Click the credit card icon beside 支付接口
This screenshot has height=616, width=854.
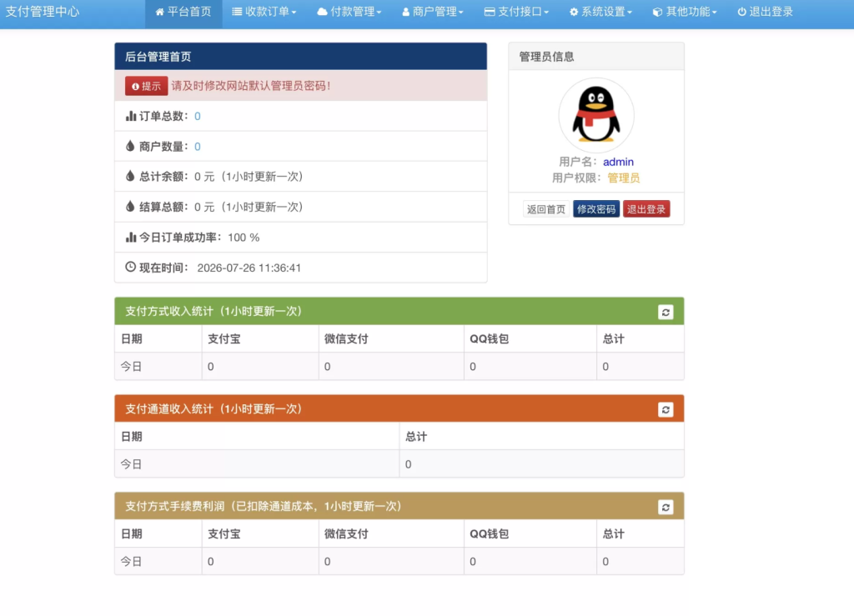pyautogui.click(x=490, y=12)
